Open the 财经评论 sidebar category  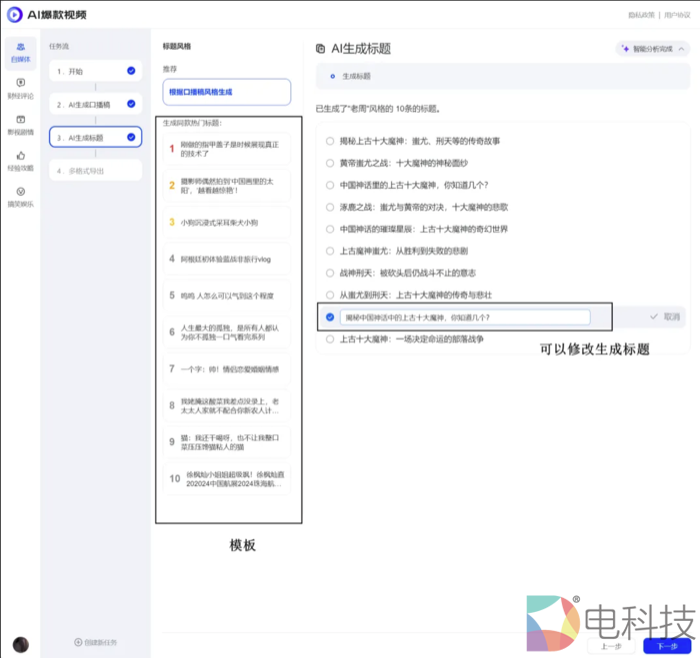click(20, 88)
